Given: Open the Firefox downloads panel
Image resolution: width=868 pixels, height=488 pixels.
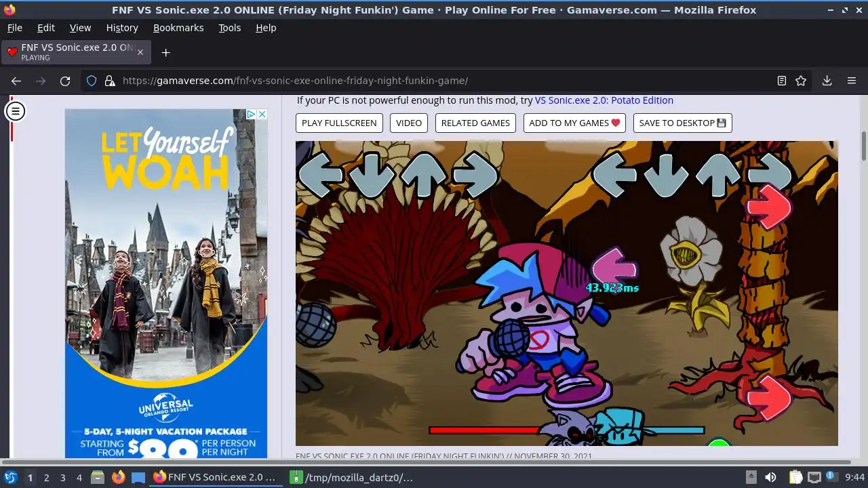Looking at the screenshot, I should coord(827,81).
